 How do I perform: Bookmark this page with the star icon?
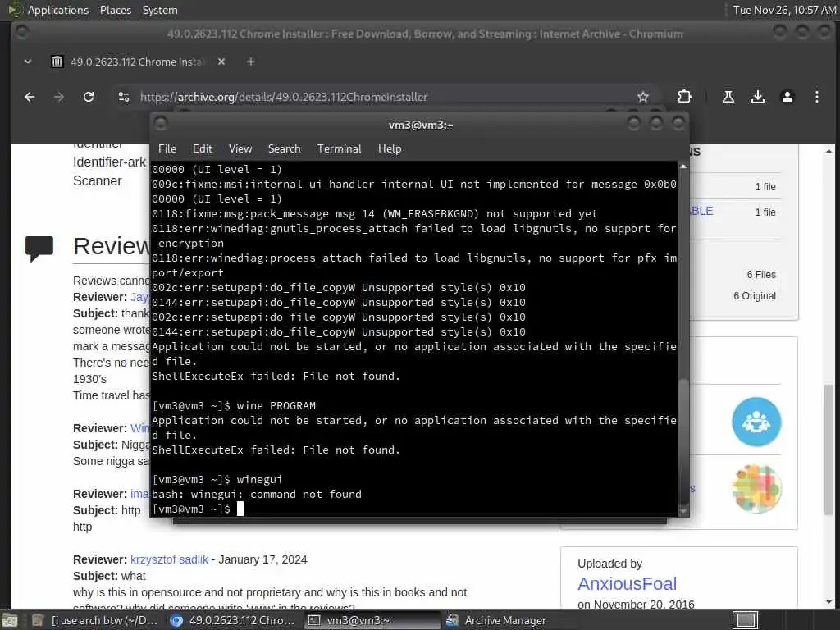click(643, 97)
